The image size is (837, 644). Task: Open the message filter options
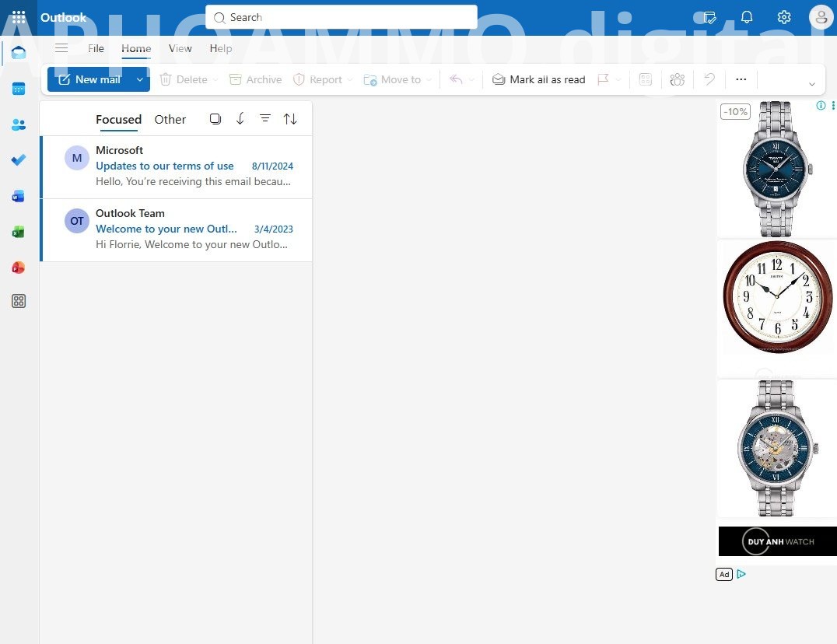(x=264, y=119)
